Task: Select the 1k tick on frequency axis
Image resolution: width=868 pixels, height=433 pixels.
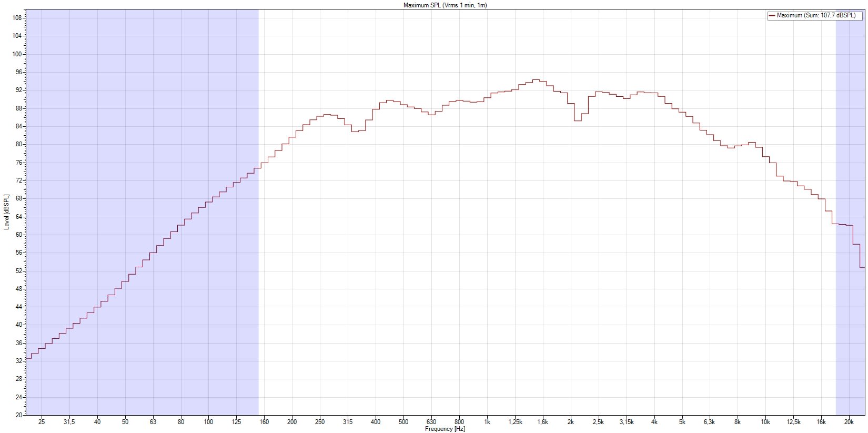Action: (x=487, y=422)
